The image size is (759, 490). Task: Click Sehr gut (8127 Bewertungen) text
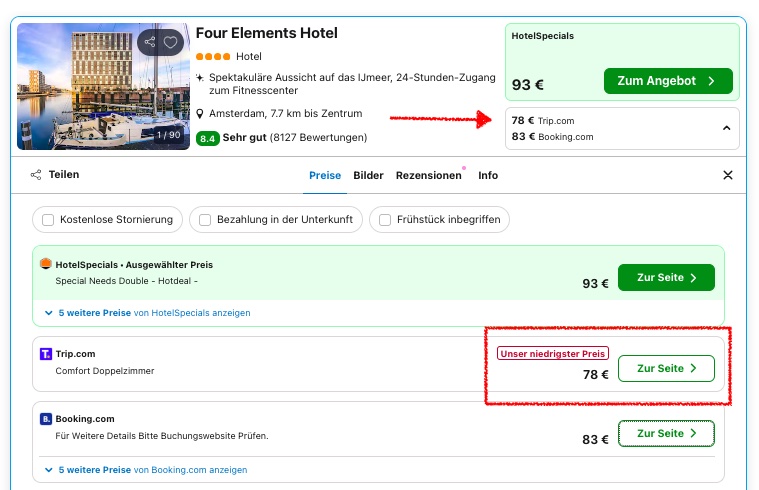pyautogui.click(x=295, y=138)
